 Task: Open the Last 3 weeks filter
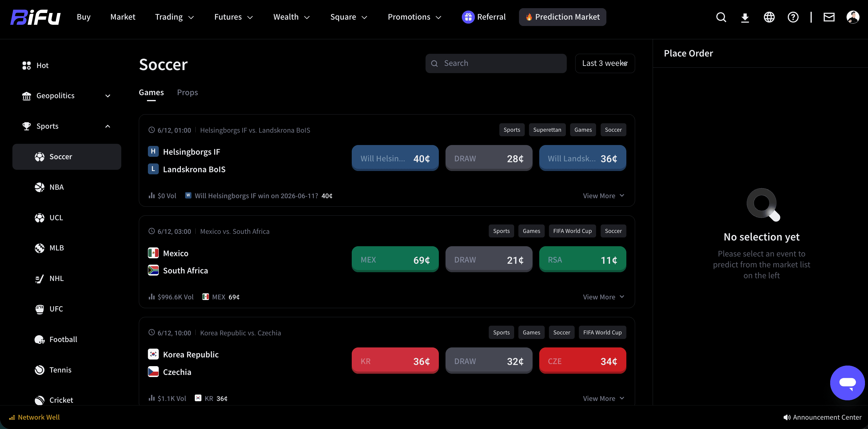(605, 63)
